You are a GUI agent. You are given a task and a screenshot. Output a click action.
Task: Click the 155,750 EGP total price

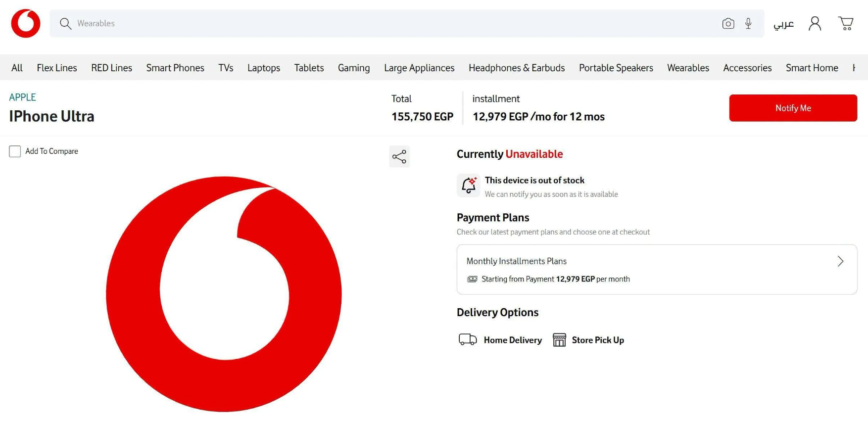coord(422,117)
